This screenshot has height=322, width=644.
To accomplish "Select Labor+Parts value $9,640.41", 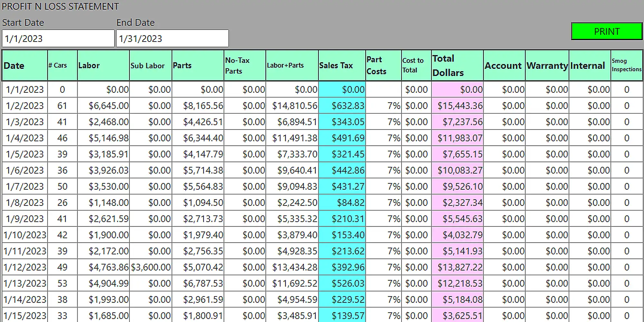I will [x=292, y=170].
